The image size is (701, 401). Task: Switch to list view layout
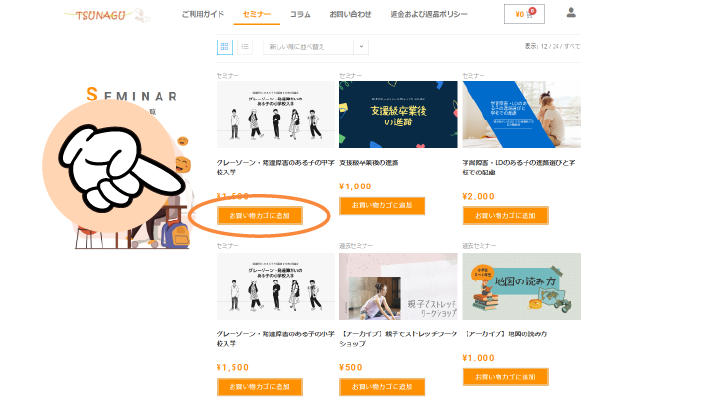point(245,46)
